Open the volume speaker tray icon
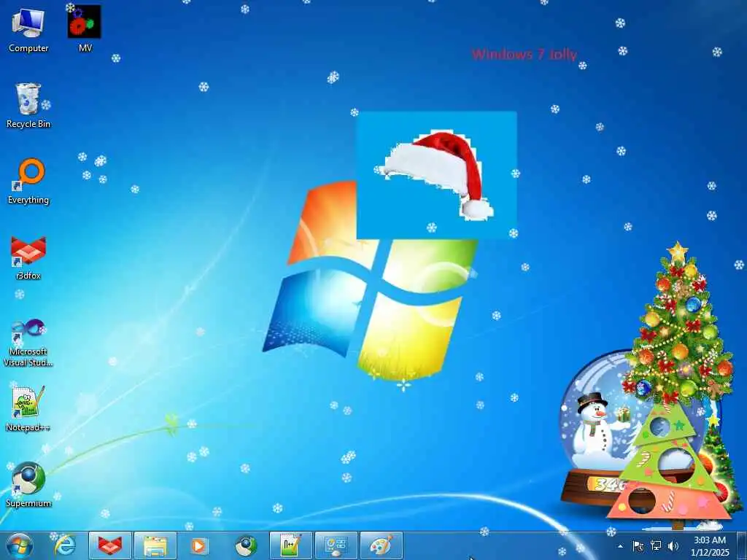The height and width of the screenshot is (560, 747). (x=673, y=546)
